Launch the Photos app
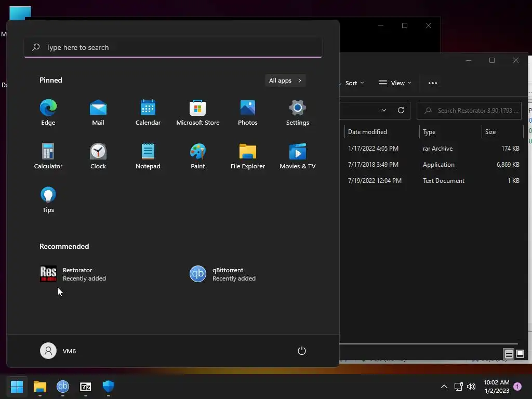This screenshot has width=532, height=399. [248, 113]
